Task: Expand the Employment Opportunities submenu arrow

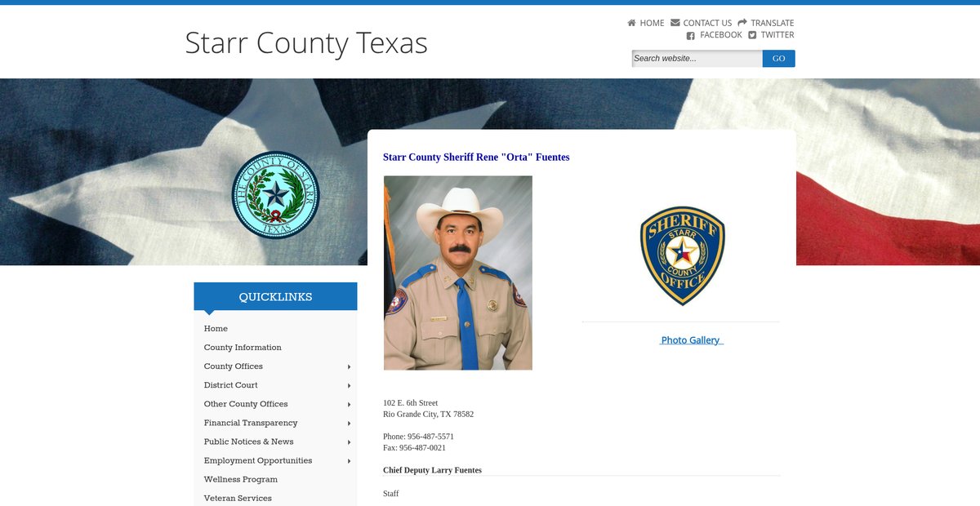Action: tap(350, 461)
